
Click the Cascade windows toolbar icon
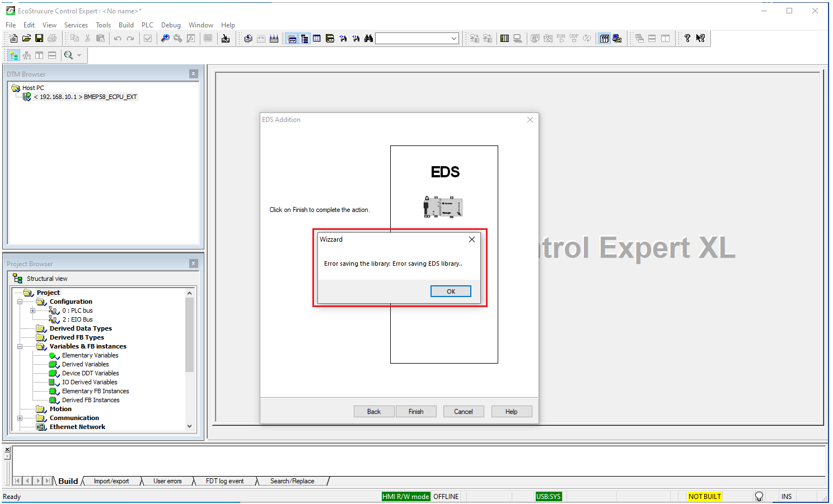[639, 39]
